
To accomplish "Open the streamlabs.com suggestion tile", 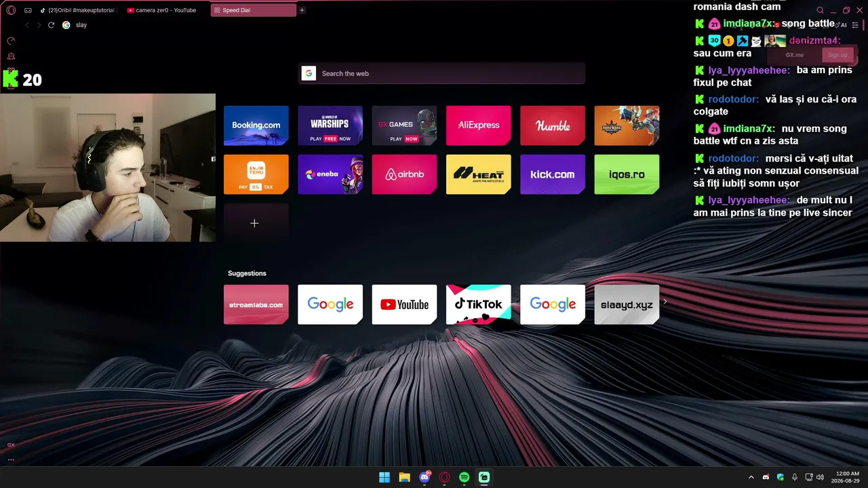I will (256, 304).
